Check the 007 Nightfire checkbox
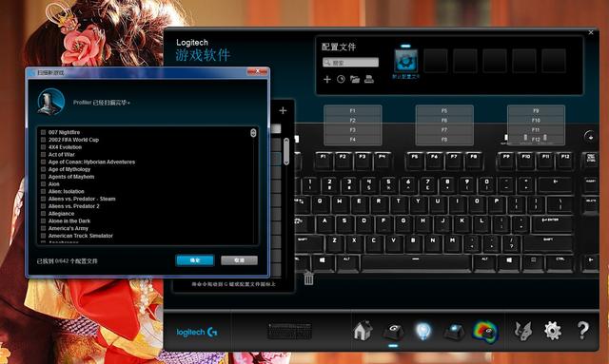Viewport: 609px width, 364px height. point(43,132)
